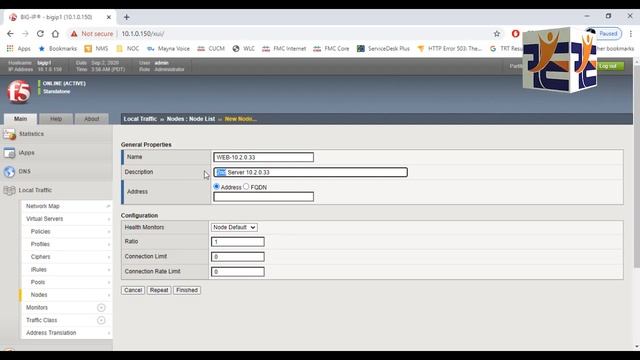Close the BIG-IP browser tab
This screenshot has width=640, height=360.
pyautogui.click(x=109, y=17)
